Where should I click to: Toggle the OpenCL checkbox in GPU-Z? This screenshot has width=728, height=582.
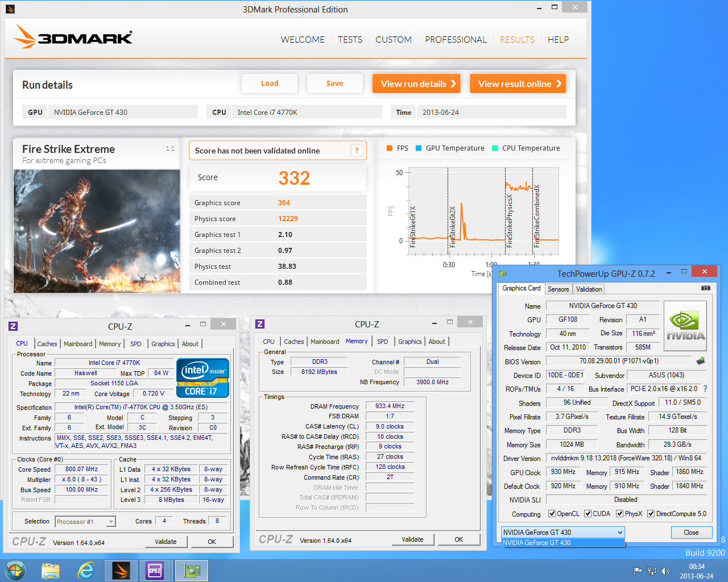[x=552, y=514]
